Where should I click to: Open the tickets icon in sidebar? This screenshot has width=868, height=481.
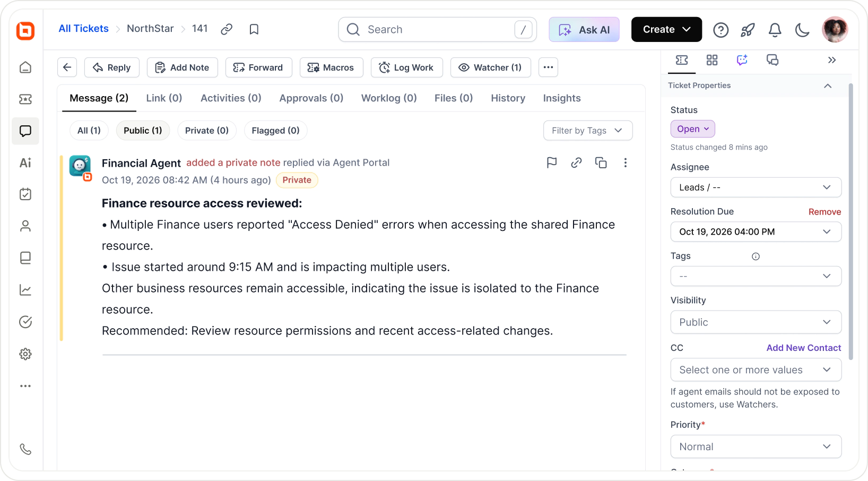tap(25, 99)
